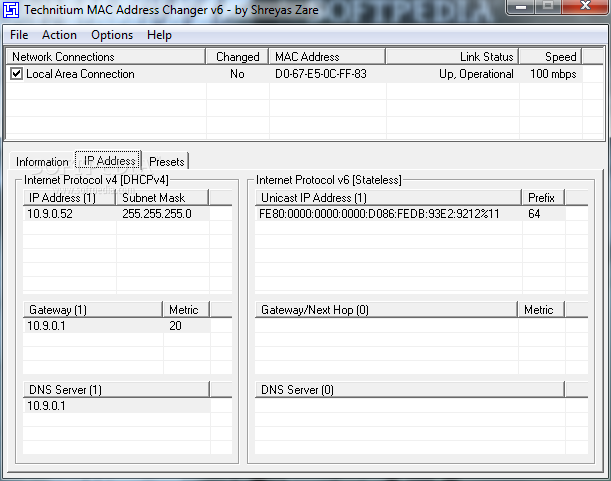Click the IPv6 Metric column header
This screenshot has width=611, height=481.
(x=541, y=310)
